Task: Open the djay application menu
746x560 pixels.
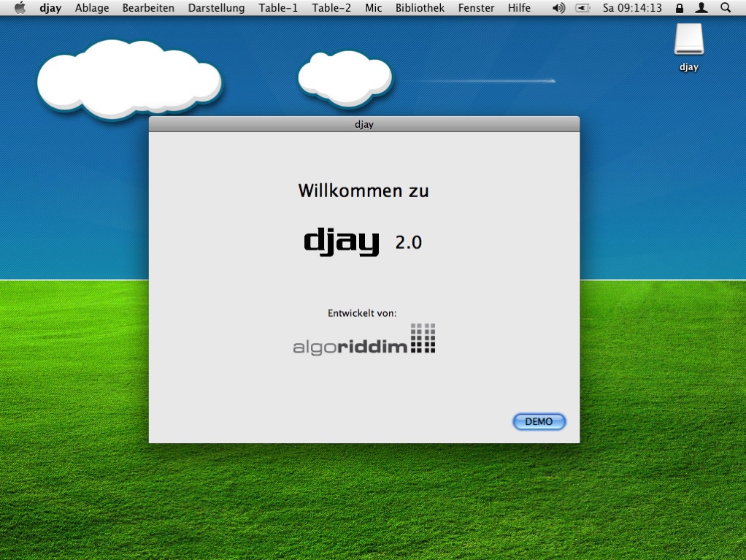Action: [50, 7]
